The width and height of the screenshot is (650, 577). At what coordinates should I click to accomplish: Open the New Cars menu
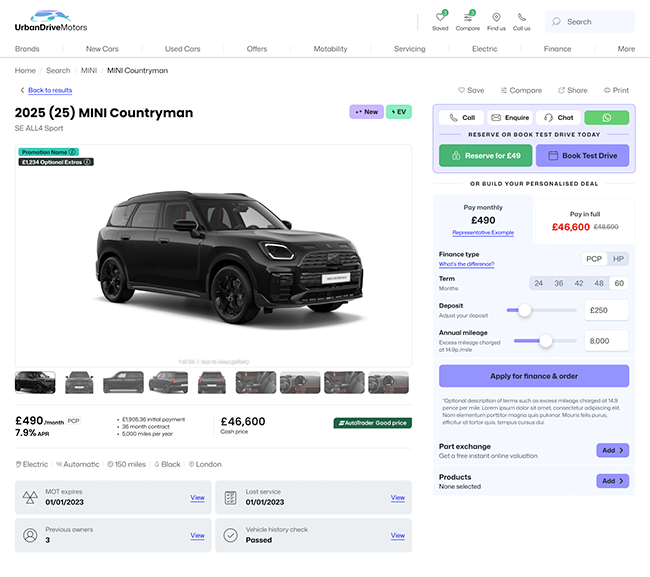pos(102,49)
